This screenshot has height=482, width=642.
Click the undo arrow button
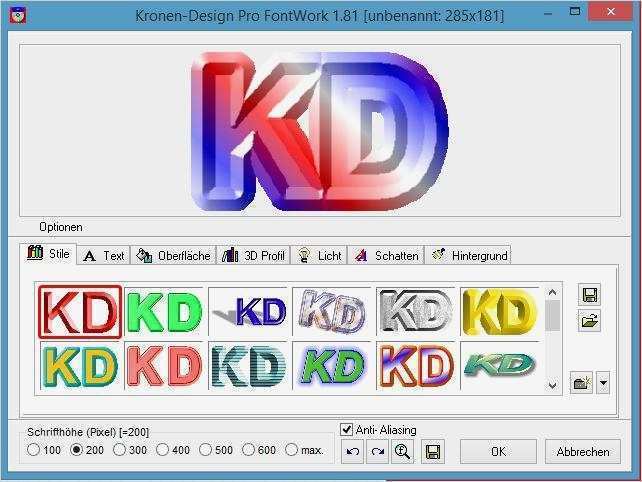[353, 452]
